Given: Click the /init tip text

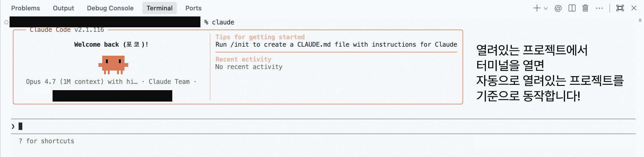Looking at the screenshot, I should click(x=336, y=45).
